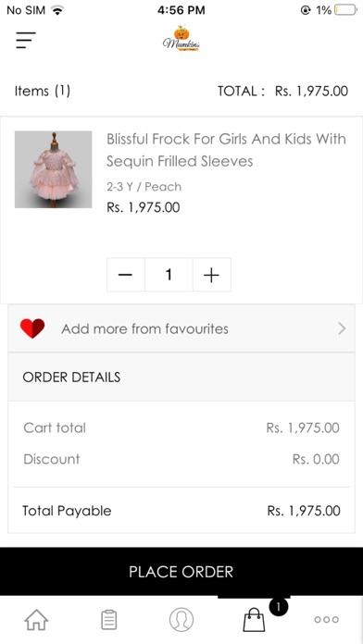The image size is (363, 644).
Task: Open the orders clipboard icon
Action: (109, 619)
